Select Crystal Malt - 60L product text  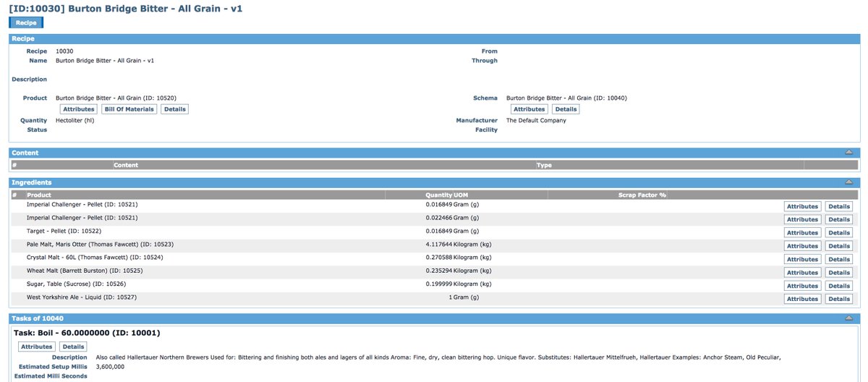(95, 258)
